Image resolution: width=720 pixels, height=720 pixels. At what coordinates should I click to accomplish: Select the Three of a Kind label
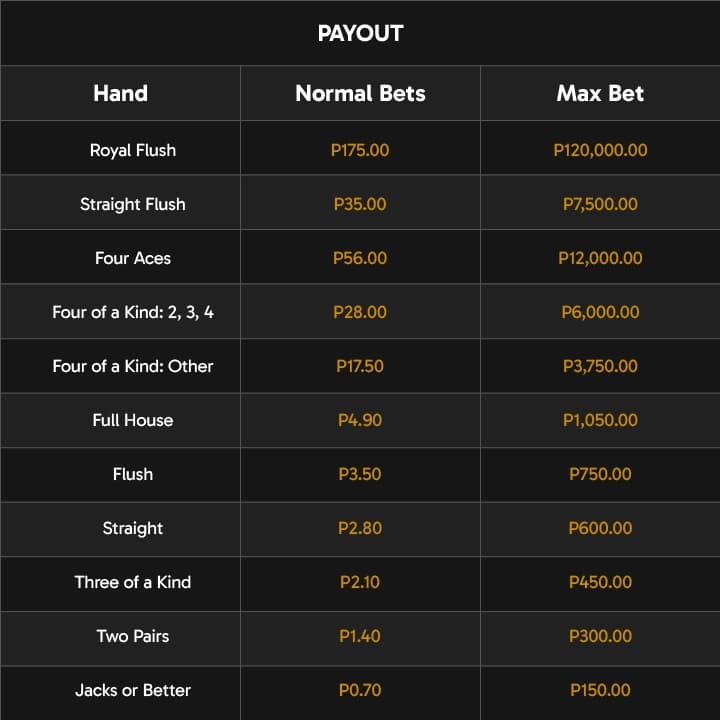pos(133,582)
